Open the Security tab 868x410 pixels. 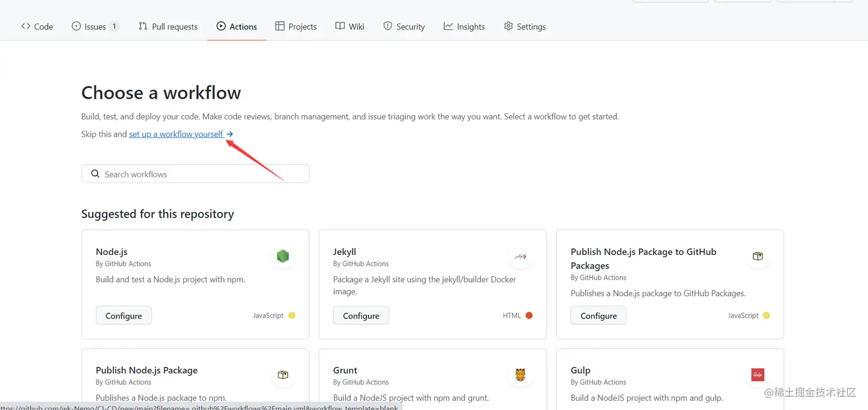click(404, 26)
